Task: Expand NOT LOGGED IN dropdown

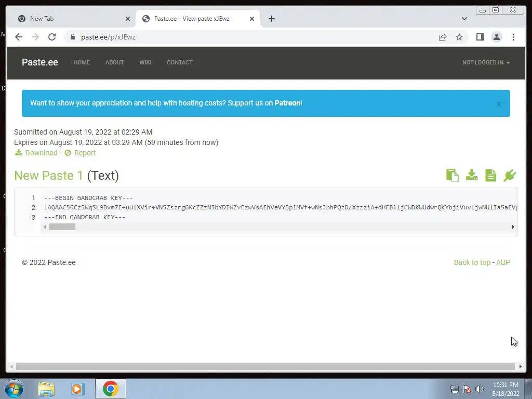Action: coord(486,62)
